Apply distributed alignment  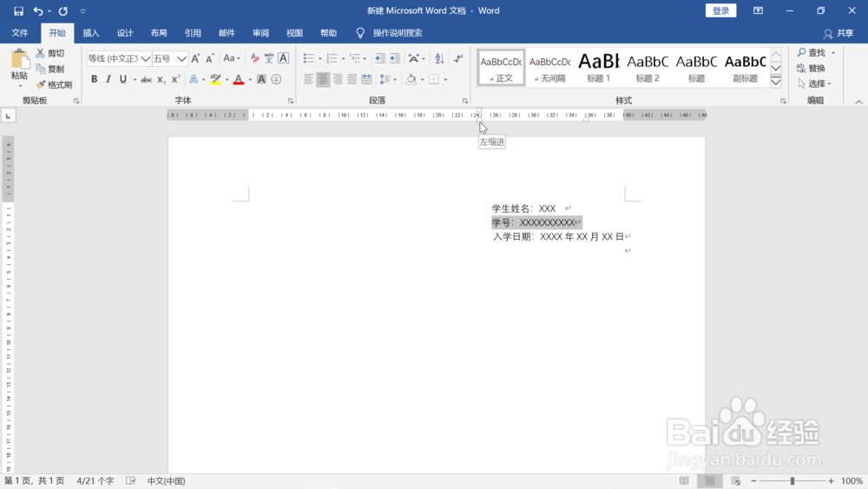coord(366,79)
